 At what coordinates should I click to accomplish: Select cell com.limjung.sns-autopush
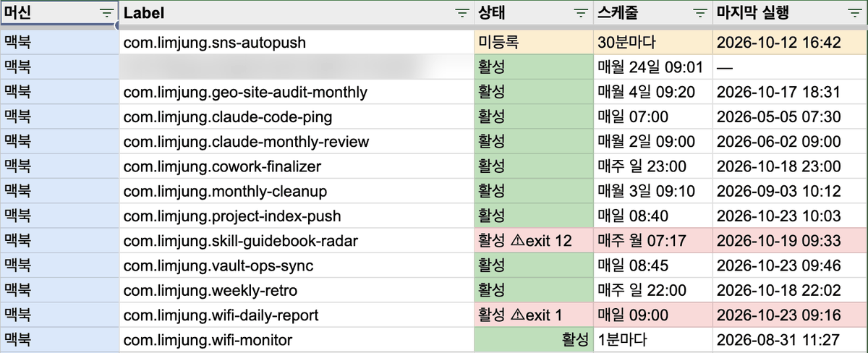pos(297,43)
